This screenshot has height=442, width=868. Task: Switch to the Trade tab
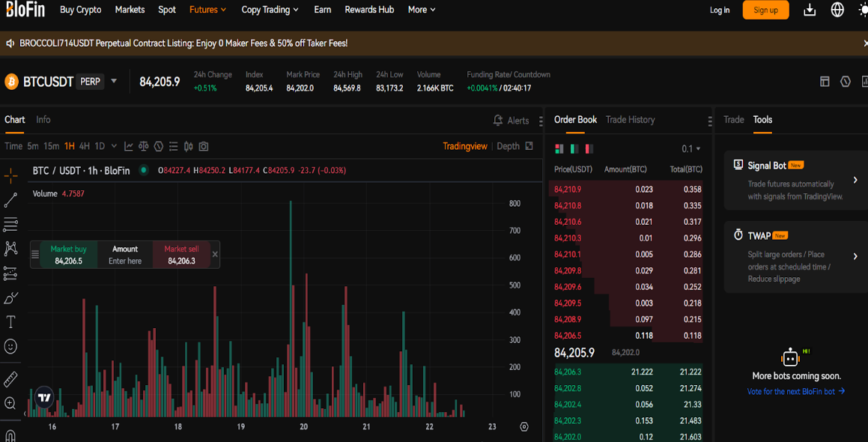[733, 120]
